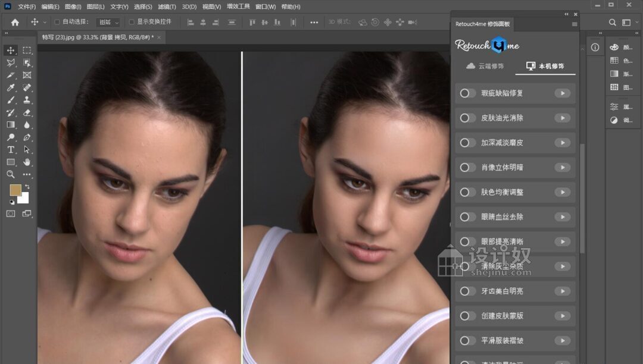Viewport: 643px width, 364px height.
Task: Toggle 创建皮肤蒙版 switch
Action: tap(467, 316)
